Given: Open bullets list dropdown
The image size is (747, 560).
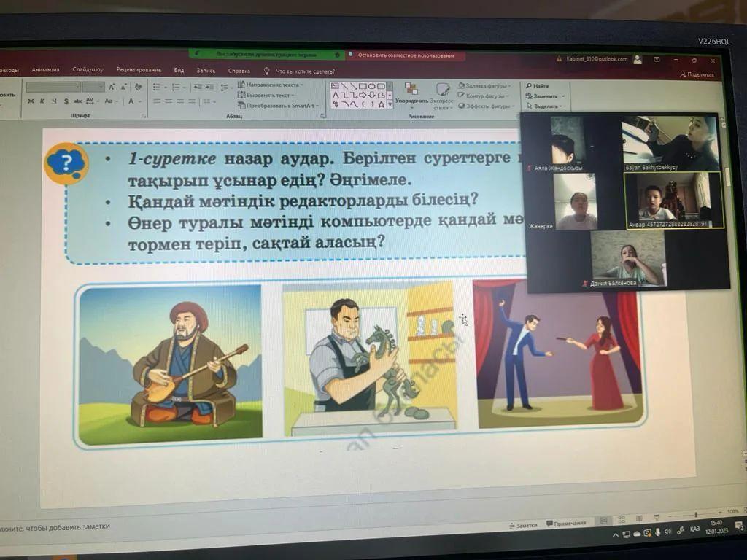Looking at the screenshot, I should [166, 87].
